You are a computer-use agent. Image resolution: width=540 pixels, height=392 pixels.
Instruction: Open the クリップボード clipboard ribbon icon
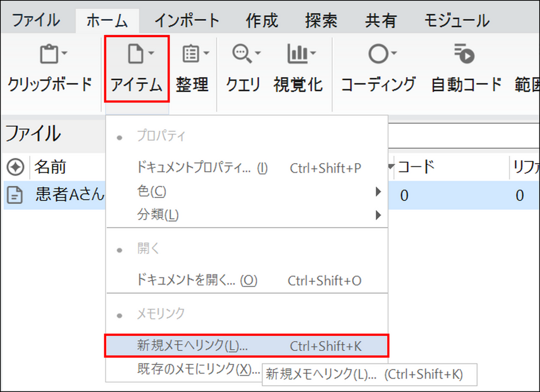click(53, 55)
